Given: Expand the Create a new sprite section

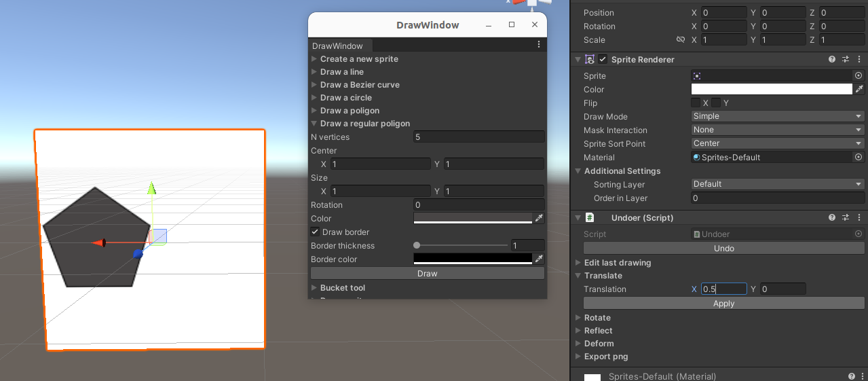Looking at the screenshot, I should (x=315, y=59).
